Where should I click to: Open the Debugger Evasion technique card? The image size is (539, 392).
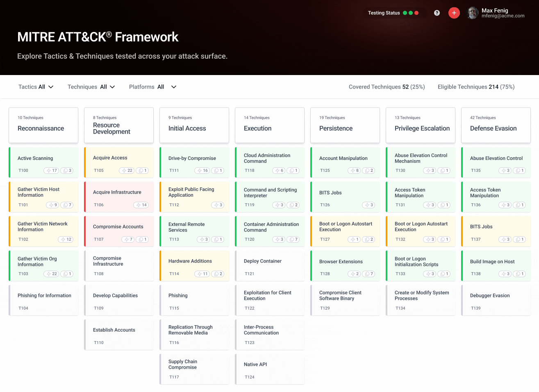coord(496,301)
